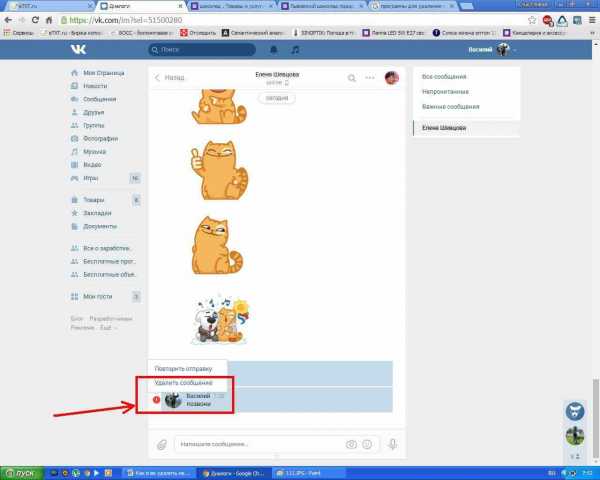This screenshot has height=480, width=600.
Task: Open Елена Шевцова's avatar in chat header
Action: pyautogui.click(x=392, y=78)
